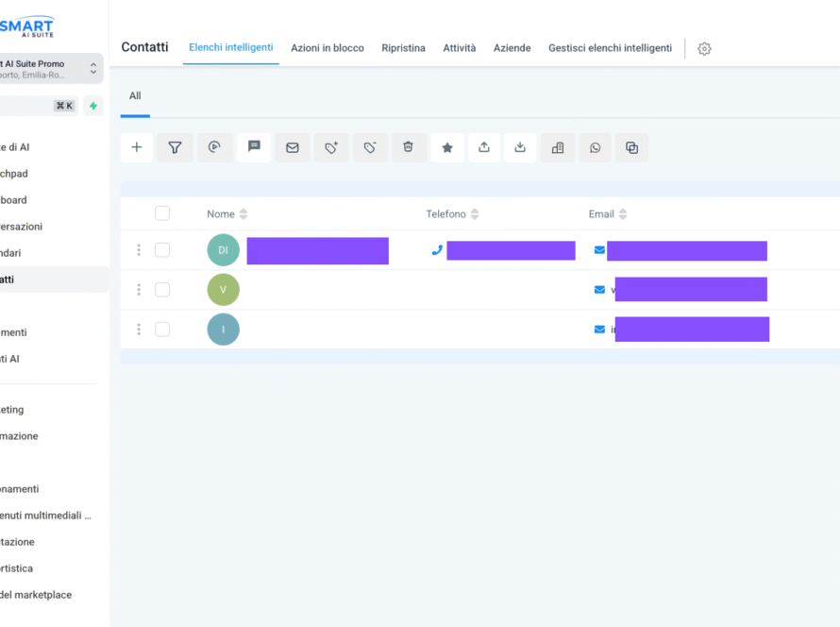Screen dimensions: 840x627
Task: Sort the table by Nome column
Action: (244, 214)
